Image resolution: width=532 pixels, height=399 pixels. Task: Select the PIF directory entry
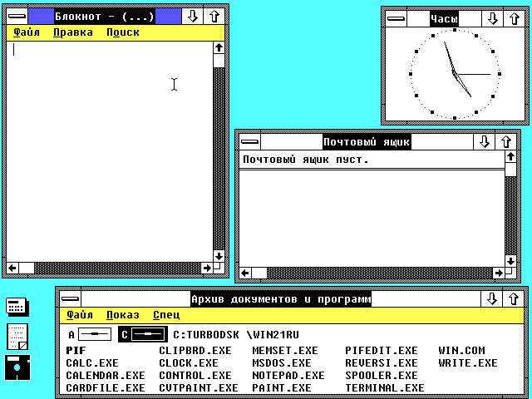[76, 351]
